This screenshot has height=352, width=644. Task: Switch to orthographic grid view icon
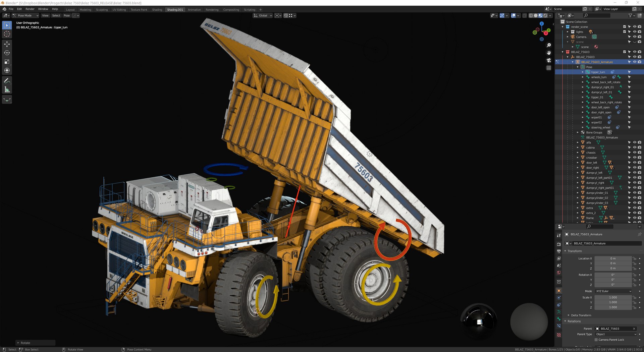[549, 68]
